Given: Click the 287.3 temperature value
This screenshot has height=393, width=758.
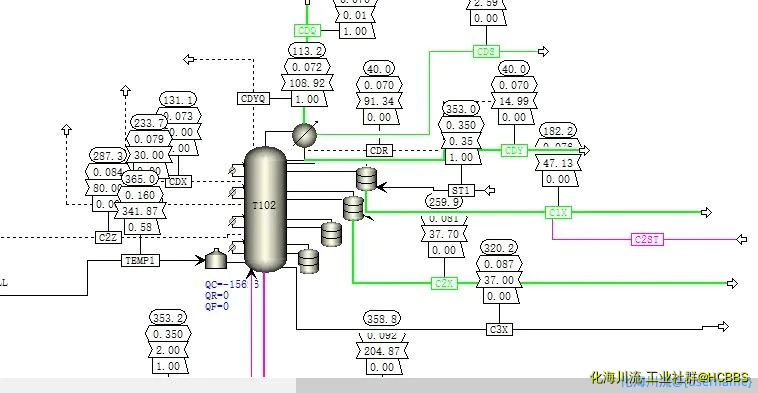Looking at the screenshot, I should (x=108, y=156).
